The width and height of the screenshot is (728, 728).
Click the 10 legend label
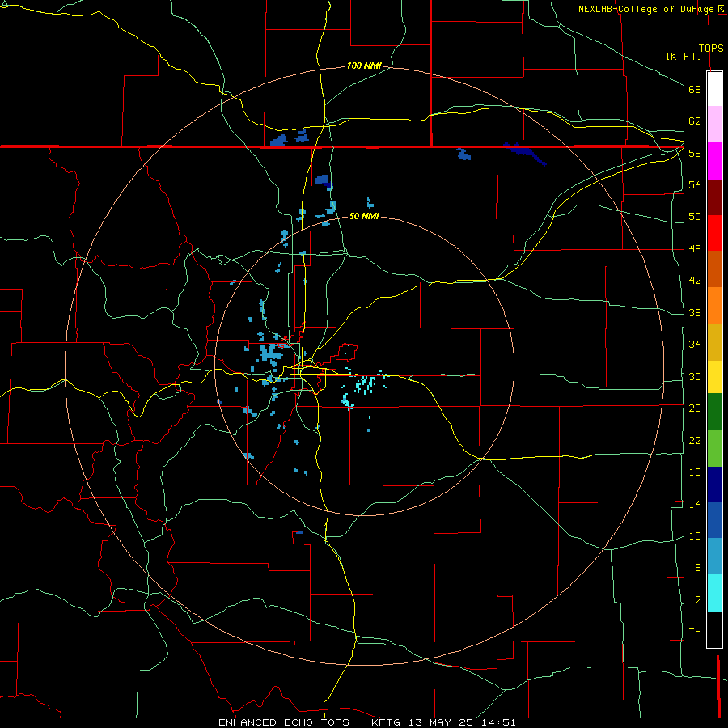695,535
